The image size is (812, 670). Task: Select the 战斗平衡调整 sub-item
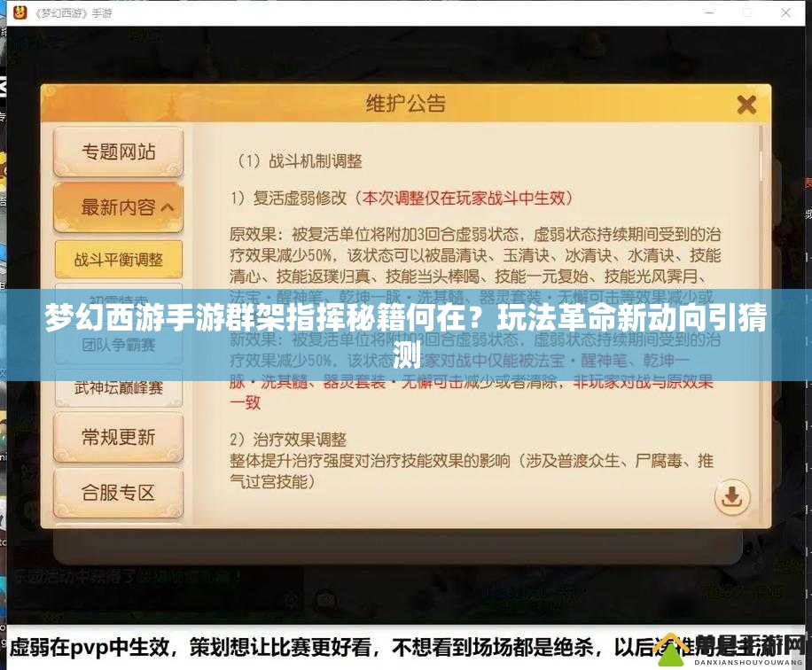(118, 260)
